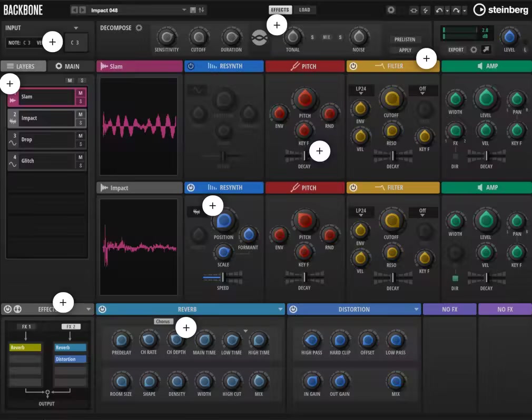Click the Impact layer sample icon in list

coord(13,122)
